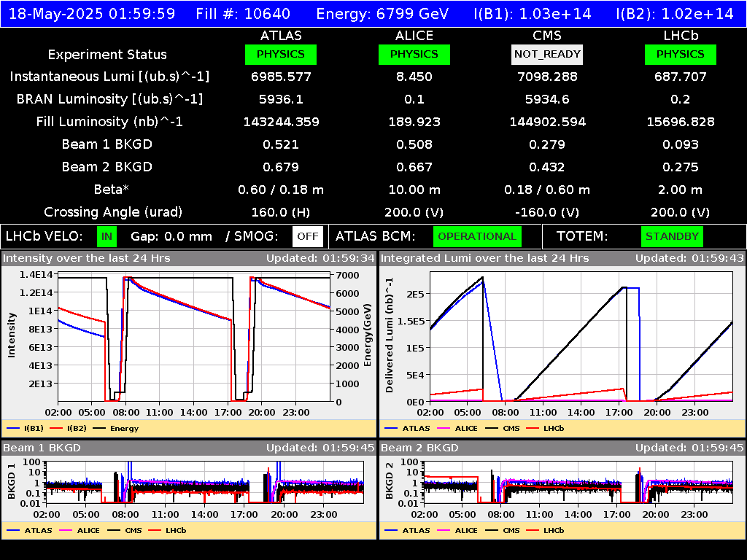Image resolution: width=747 pixels, height=560 pixels.
Task: Click the TOTEM STANDBY indicator
Action: (x=672, y=237)
